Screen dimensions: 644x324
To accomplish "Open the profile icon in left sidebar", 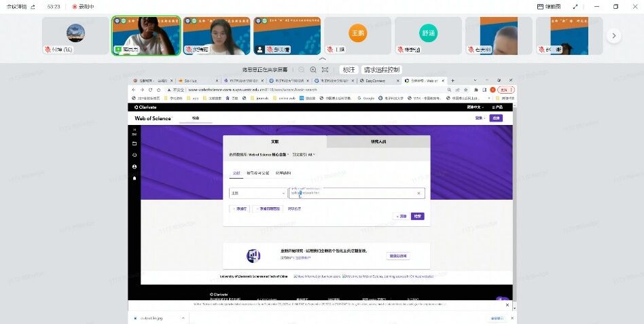I will [135, 166].
